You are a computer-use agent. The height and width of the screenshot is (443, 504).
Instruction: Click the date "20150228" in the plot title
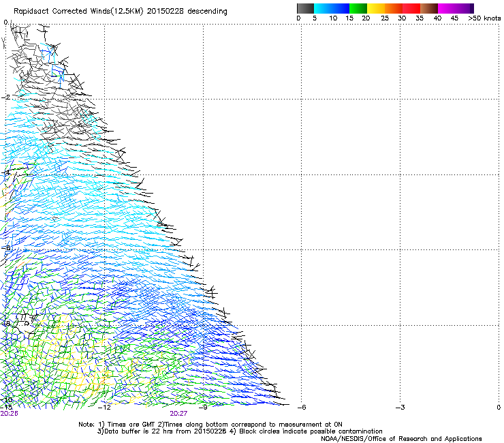click(x=166, y=11)
